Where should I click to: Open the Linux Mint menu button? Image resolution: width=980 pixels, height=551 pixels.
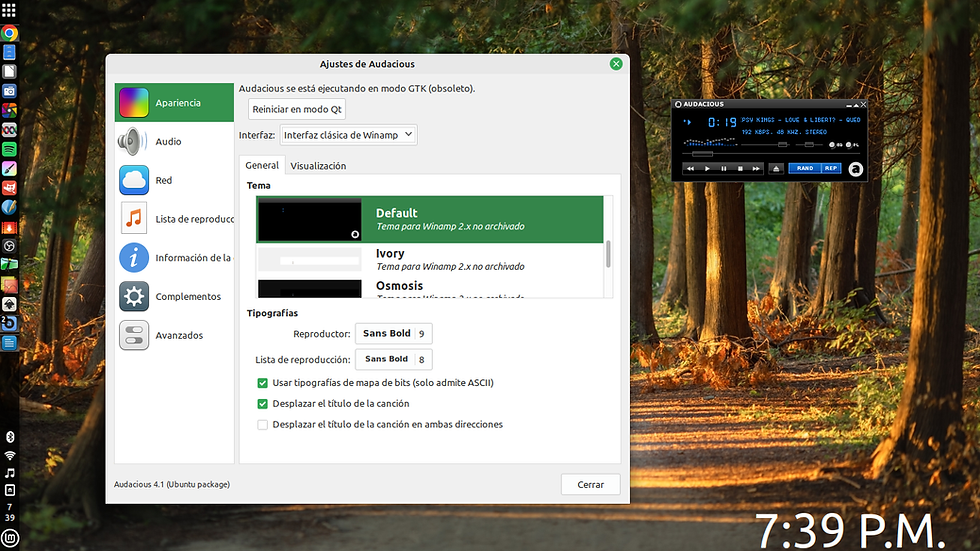[9, 537]
